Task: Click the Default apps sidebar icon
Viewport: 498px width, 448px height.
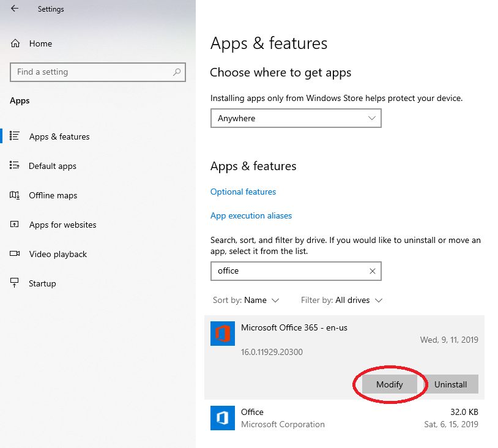Action: coord(14,165)
